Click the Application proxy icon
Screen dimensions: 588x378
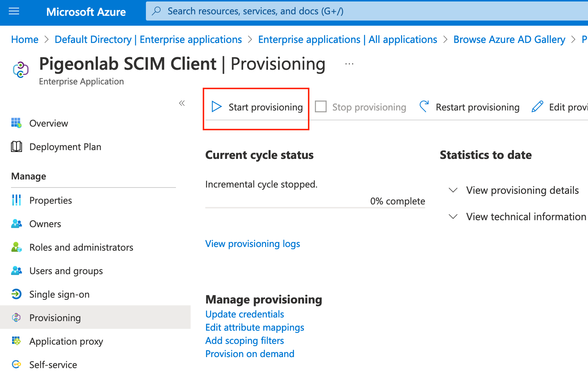click(x=16, y=341)
